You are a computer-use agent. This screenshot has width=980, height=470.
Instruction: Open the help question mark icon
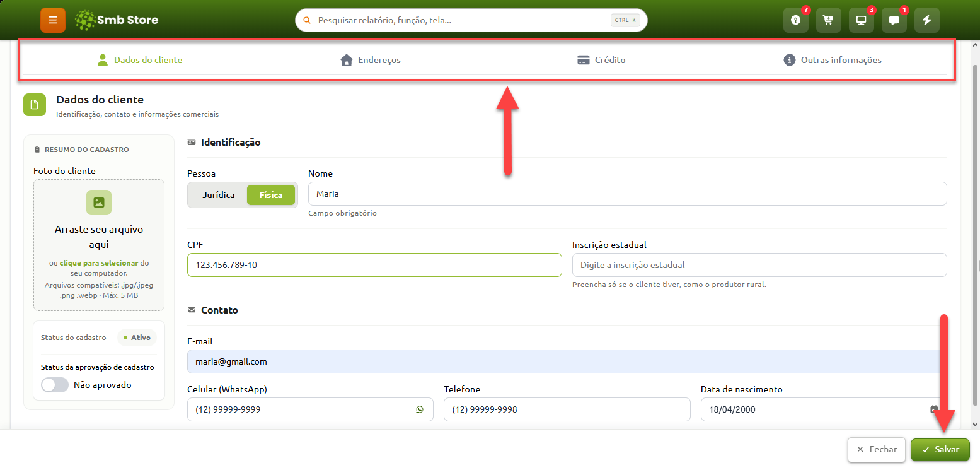(796, 20)
